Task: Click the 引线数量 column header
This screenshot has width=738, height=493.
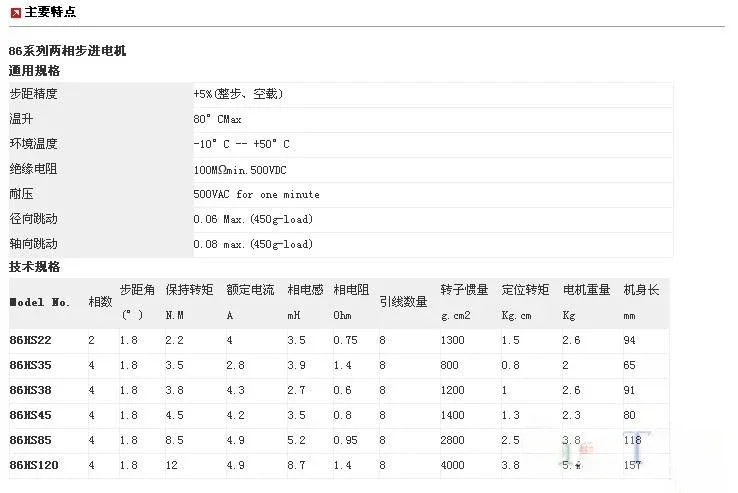Action: tap(403, 302)
